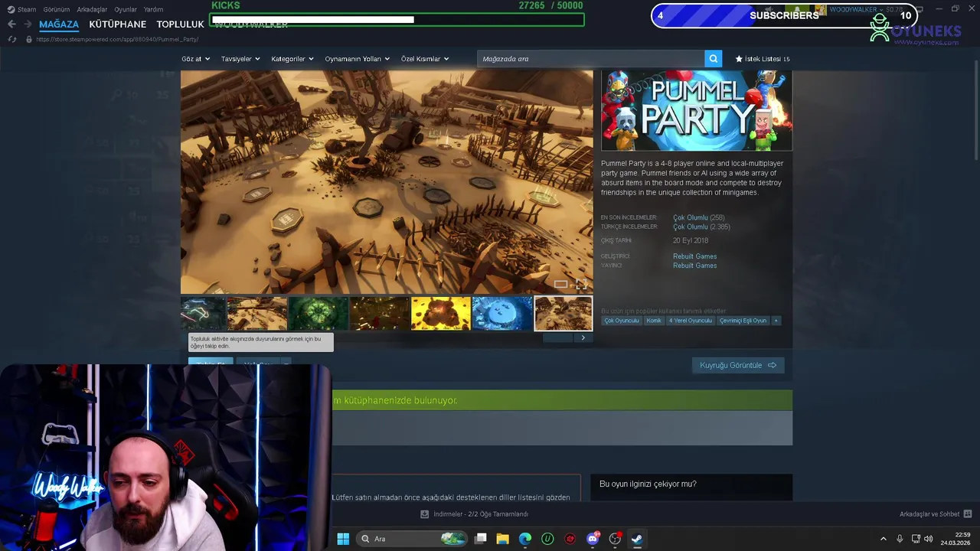980x551 pixels.
Task: Click the 4 Yerel Oyunculu tag
Action: coord(691,321)
